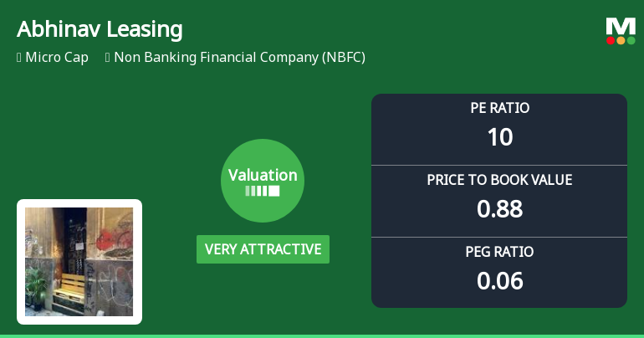Click the Marketsmojo M logo
This screenshot has height=338, width=644.
[621, 26]
